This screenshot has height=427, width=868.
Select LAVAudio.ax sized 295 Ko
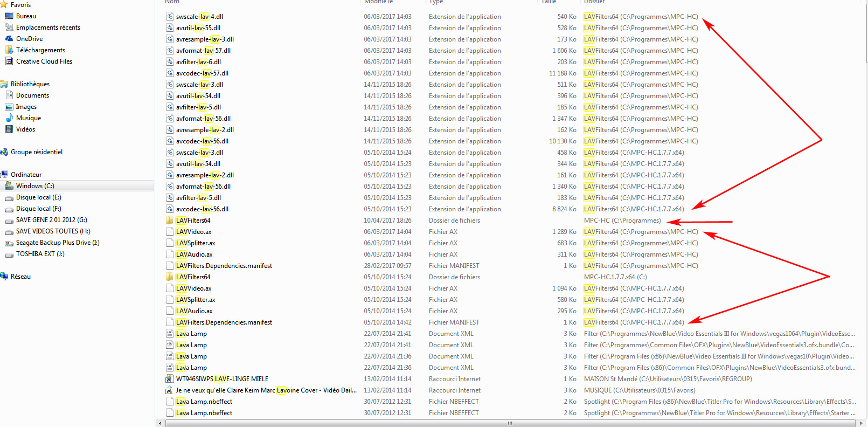tap(194, 311)
